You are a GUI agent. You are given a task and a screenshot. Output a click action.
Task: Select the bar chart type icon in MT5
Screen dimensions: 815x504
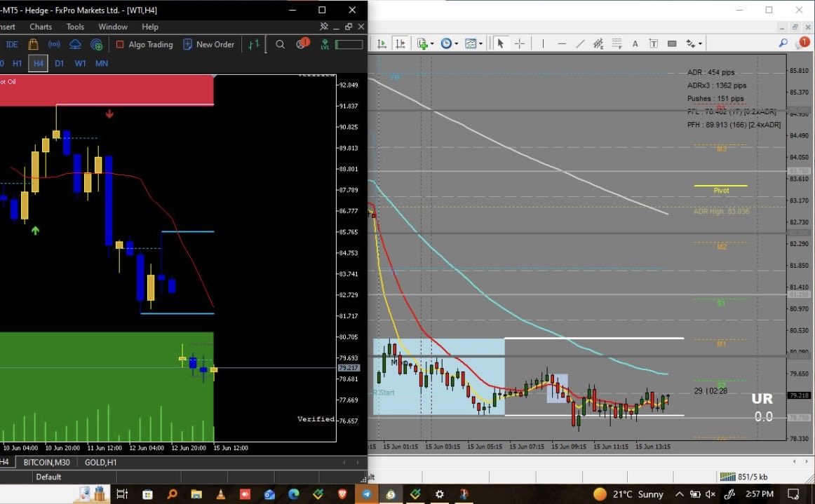coord(254,45)
